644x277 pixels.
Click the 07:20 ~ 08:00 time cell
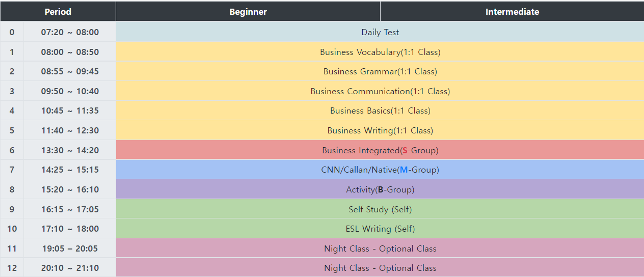70,32
